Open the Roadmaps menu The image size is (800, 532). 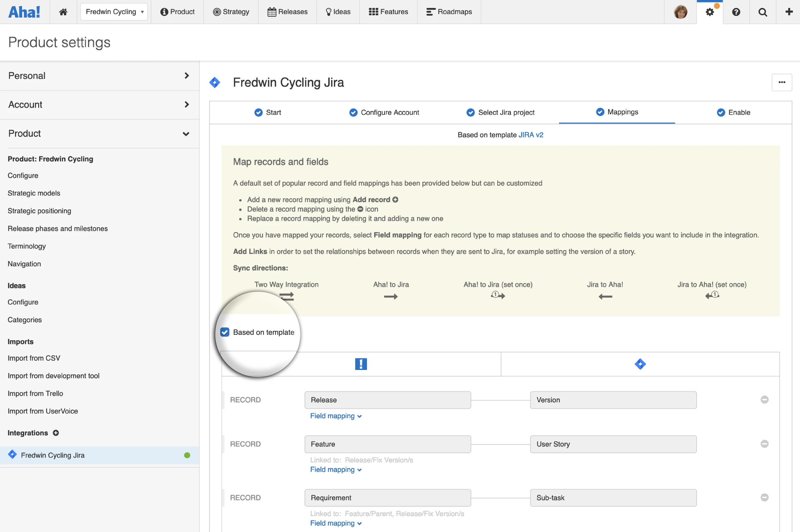click(449, 12)
